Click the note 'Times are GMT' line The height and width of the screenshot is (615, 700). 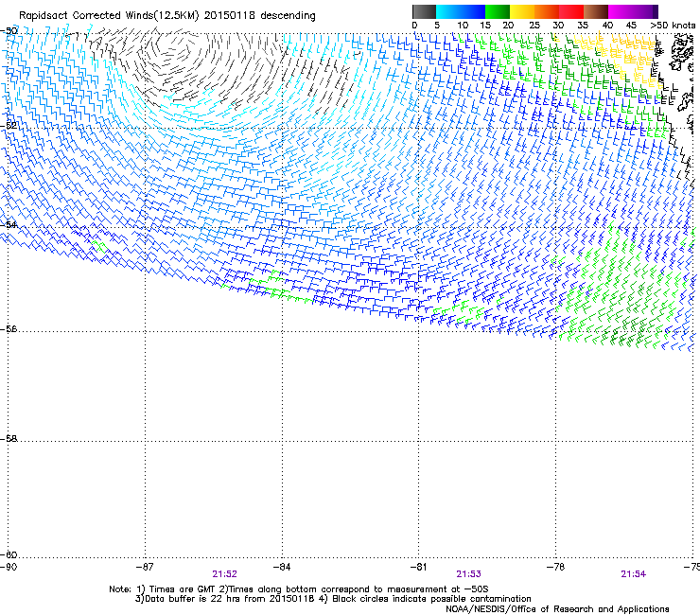point(299,589)
